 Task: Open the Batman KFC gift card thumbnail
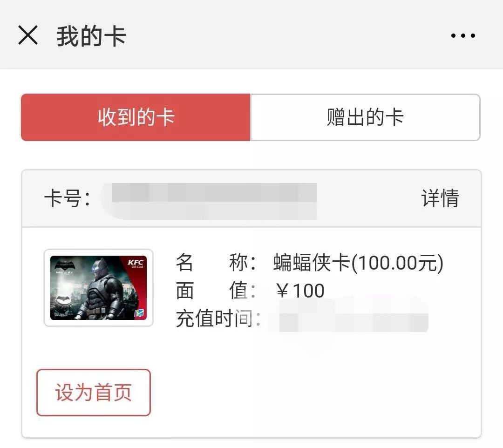tap(98, 288)
